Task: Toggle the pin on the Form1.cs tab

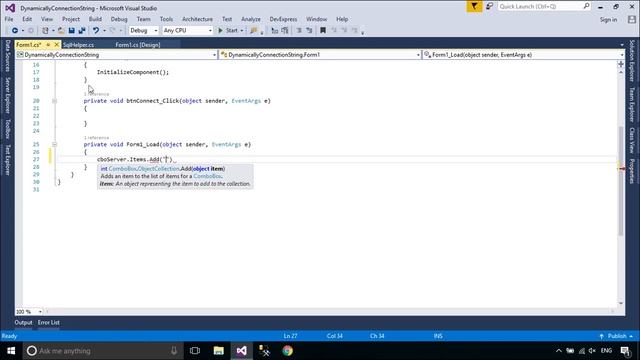Action: 48,44
